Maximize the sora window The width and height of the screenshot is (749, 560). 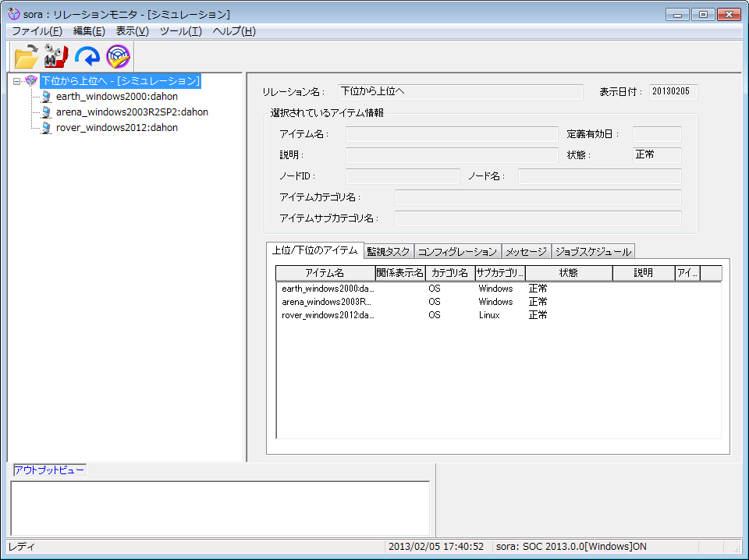[x=703, y=14]
